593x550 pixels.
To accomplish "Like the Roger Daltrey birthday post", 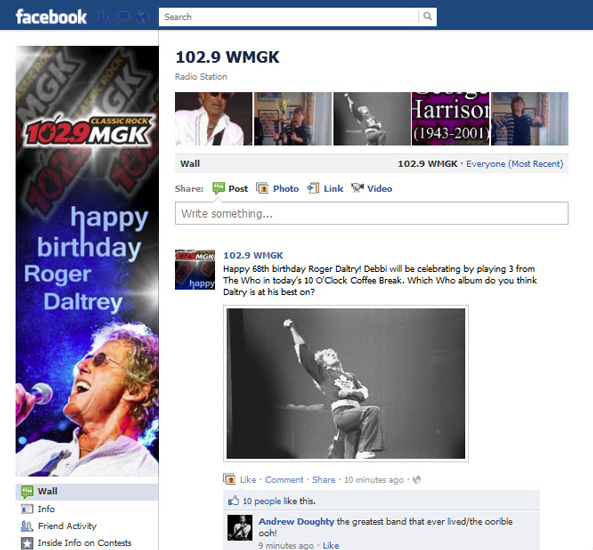I will [248, 480].
